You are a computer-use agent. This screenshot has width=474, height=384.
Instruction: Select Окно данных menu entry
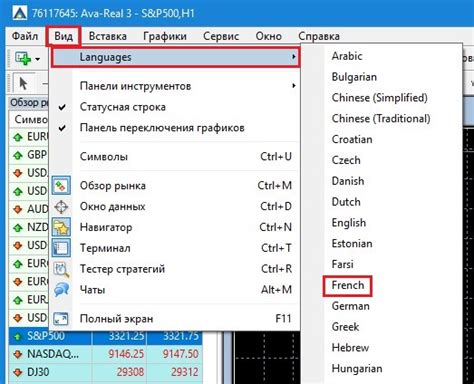pos(175,207)
